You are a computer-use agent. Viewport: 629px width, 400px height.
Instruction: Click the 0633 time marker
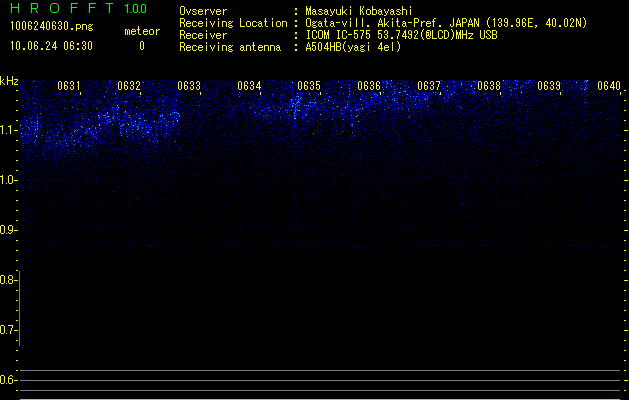pyautogui.click(x=189, y=86)
